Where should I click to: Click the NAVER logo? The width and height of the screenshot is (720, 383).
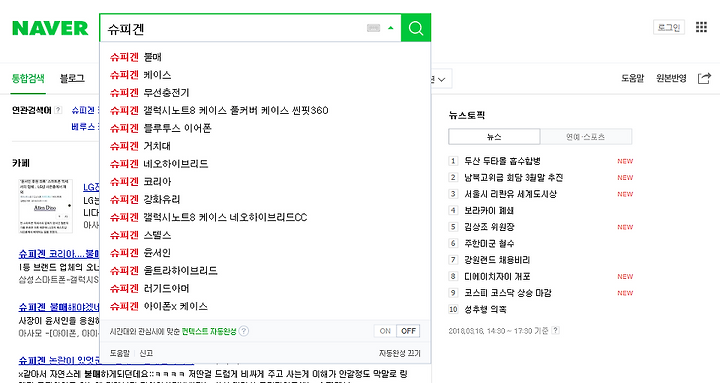tap(50, 28)
